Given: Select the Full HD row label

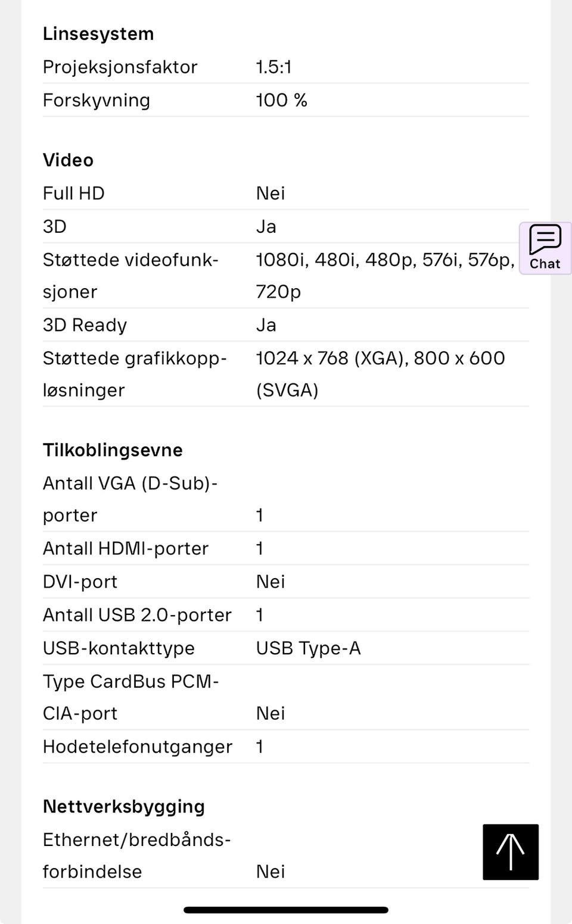Looking at the screenshot, I should pos(73,193).
